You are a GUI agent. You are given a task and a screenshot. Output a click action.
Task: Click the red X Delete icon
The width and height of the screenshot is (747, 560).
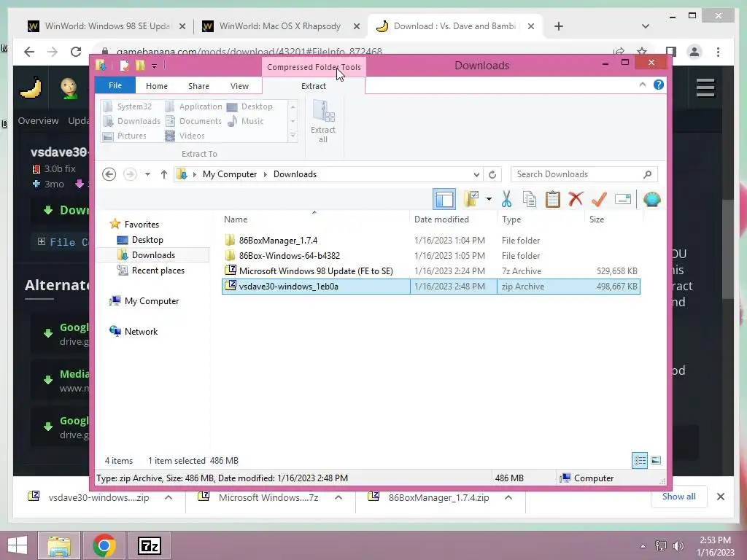pyautogui.click(x=576, y=198)
